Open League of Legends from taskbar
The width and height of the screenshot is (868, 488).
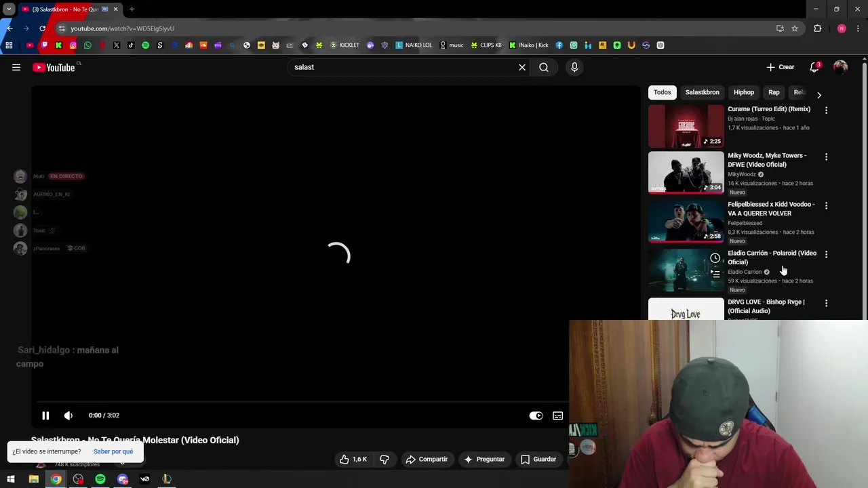coord(166,479)
